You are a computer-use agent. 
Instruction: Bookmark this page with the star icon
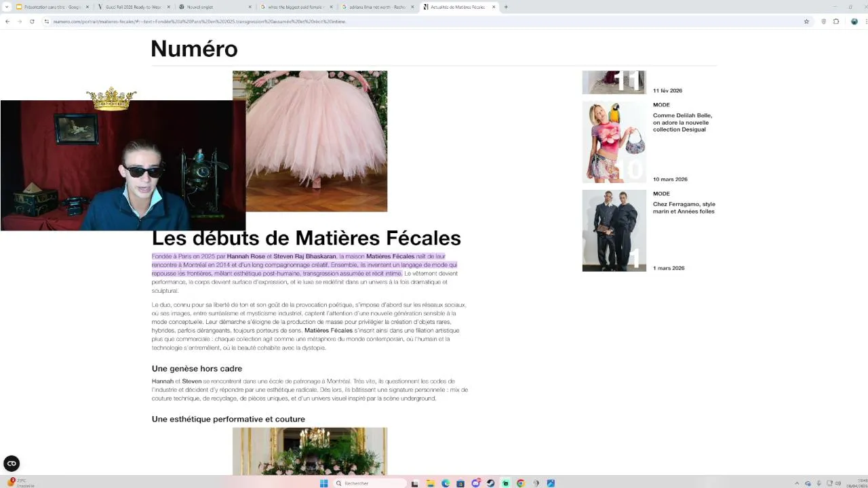806,21
